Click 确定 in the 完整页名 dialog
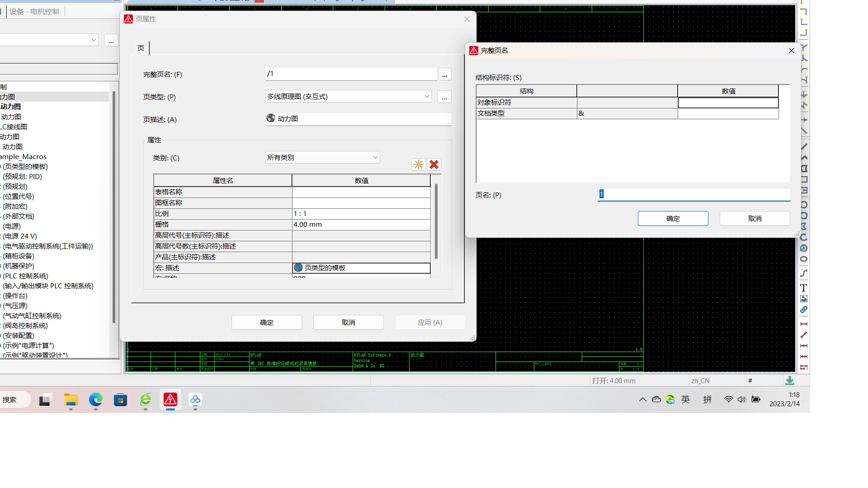This screenshot has width=868, height=488. [673, 218]
